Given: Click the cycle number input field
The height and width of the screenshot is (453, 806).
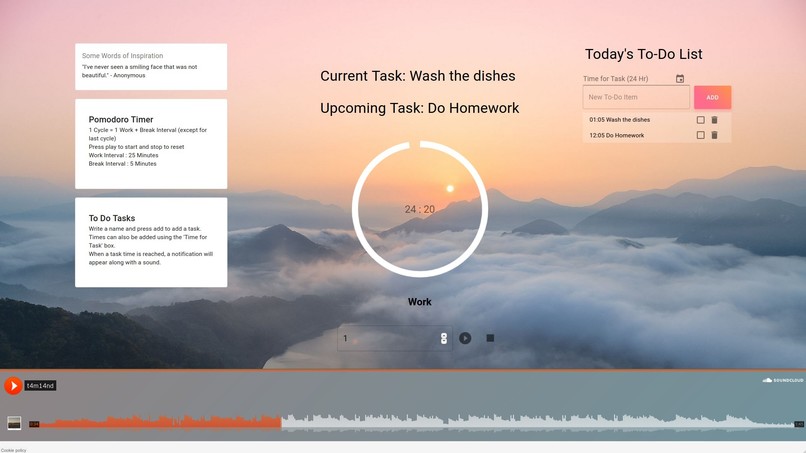Looking at the screenshot, I should tap(394, 338).
